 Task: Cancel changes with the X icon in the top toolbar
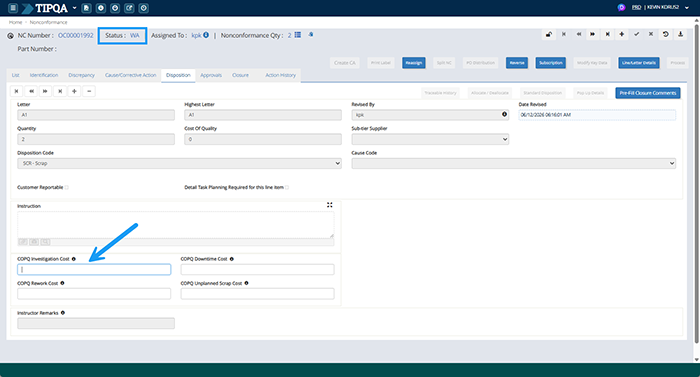point(651,34)
